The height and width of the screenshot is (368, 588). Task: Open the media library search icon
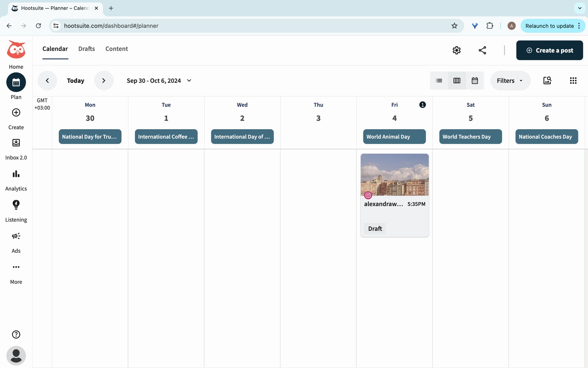click(547, 80)
